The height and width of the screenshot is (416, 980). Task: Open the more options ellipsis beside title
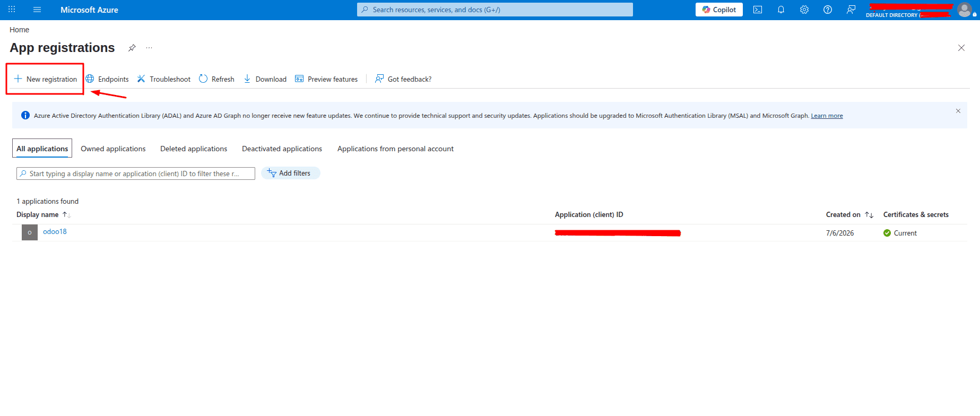tap(149, 48)
